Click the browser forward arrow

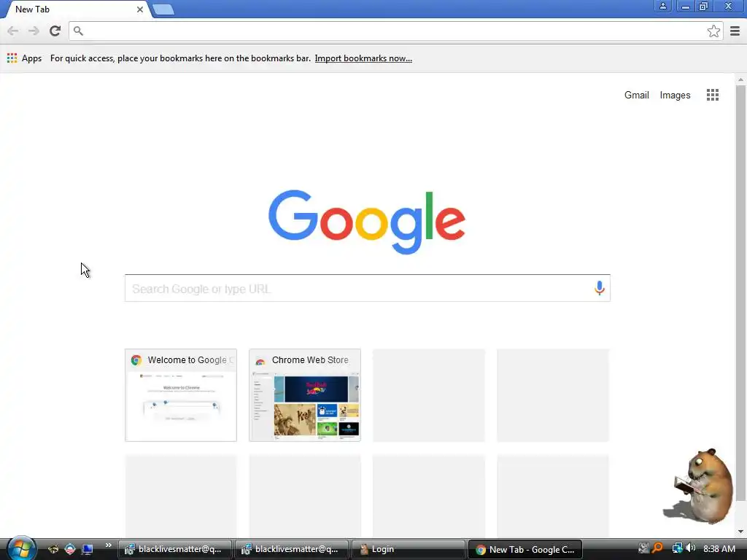34,31
